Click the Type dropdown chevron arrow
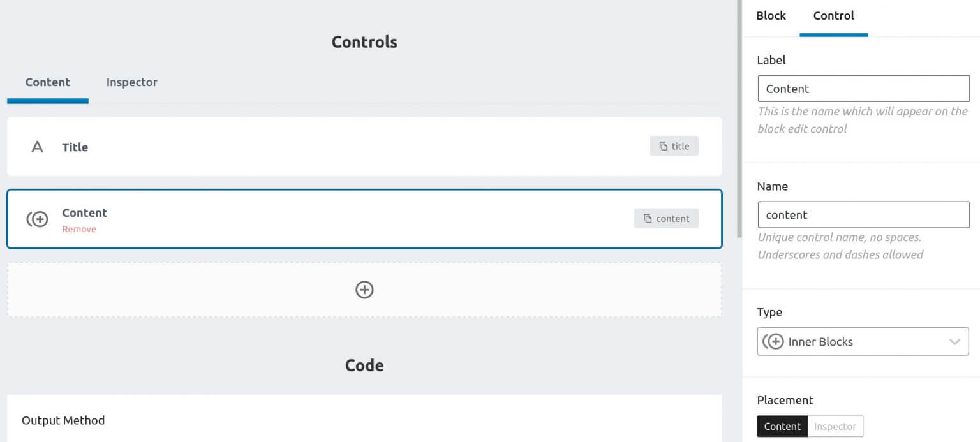980x442 pixels. pyautogui.click(x=955, y=342)
